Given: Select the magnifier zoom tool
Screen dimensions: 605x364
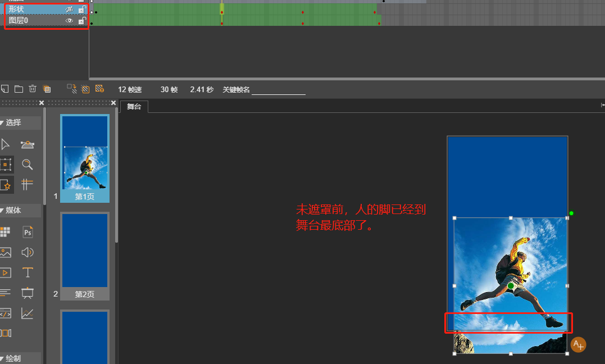Looking at the screenshot, I should [x=27, y=165].
